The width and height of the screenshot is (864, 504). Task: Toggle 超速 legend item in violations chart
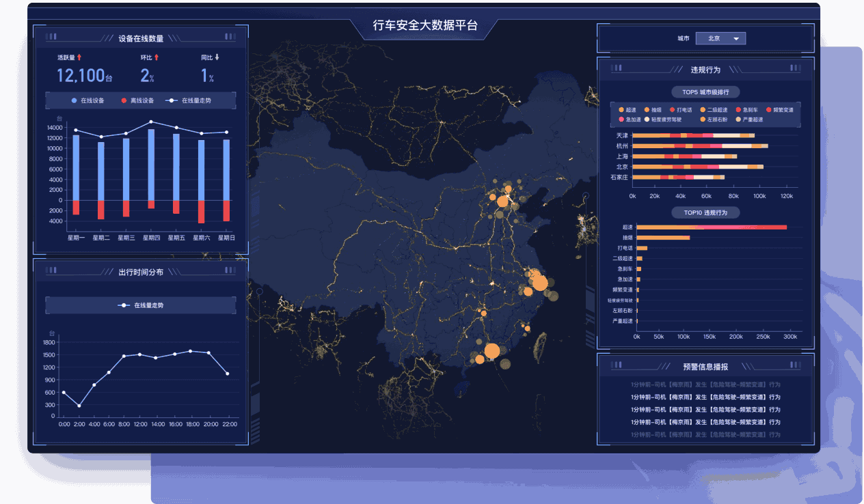(626, 110)
